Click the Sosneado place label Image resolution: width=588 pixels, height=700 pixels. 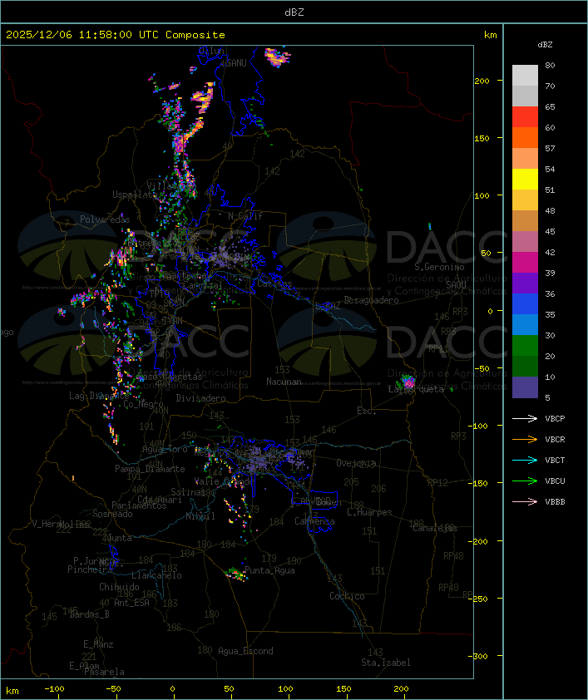tap(112, 514)
